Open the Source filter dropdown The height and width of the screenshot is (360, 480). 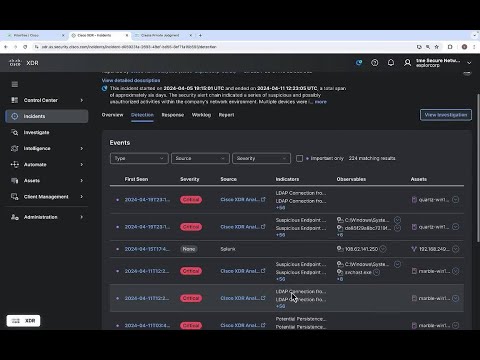click(200, 158)
